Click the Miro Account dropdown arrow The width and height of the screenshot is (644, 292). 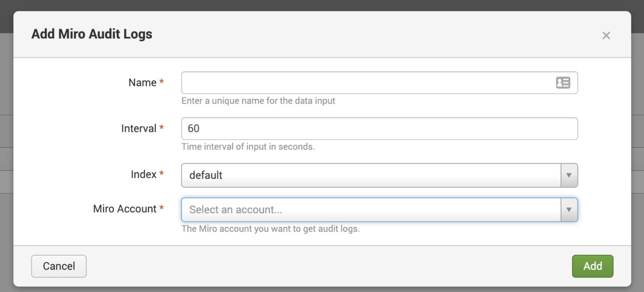569,210
